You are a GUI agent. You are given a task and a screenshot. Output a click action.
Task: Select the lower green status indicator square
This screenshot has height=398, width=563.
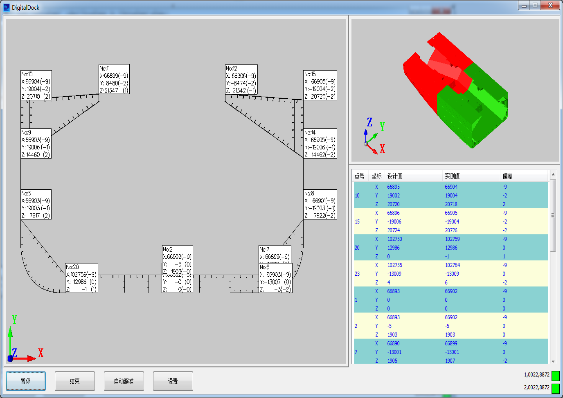[555, 388]
